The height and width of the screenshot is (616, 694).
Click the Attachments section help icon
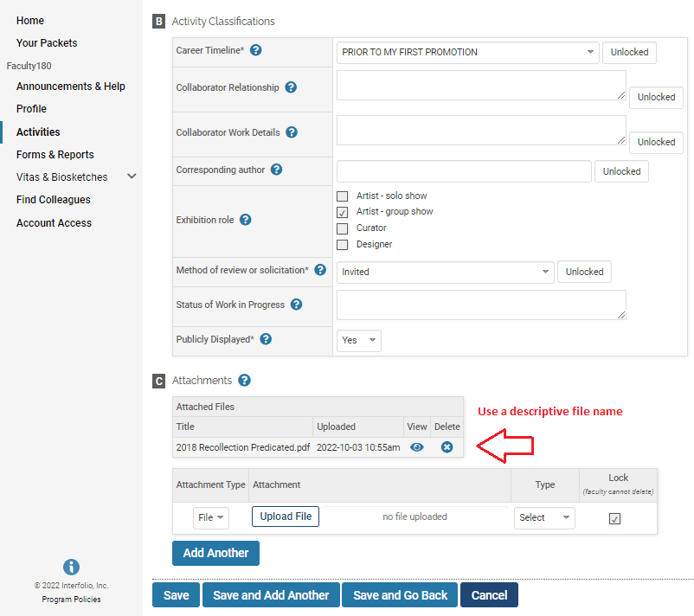point(244,380)
